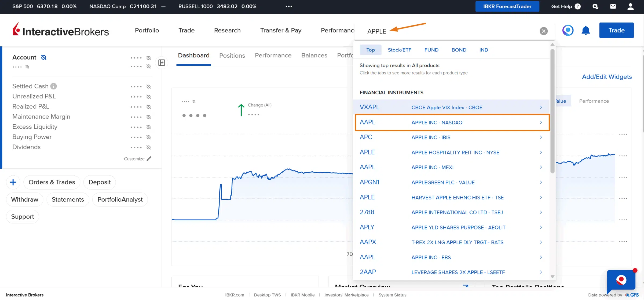Open the Desktop TWS footer link
This screenshot has height=300, width=644.
tap(267, 295)
